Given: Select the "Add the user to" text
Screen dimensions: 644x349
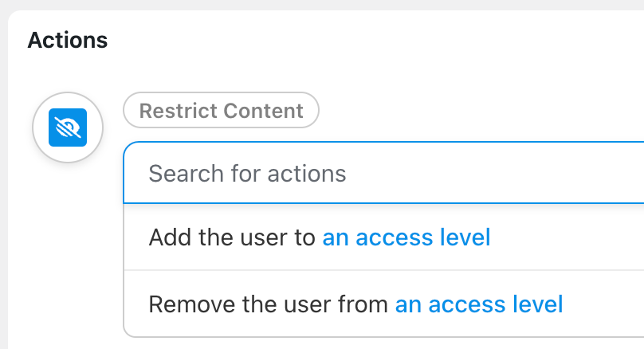Looking at the screenshot, I should point(232,237).
